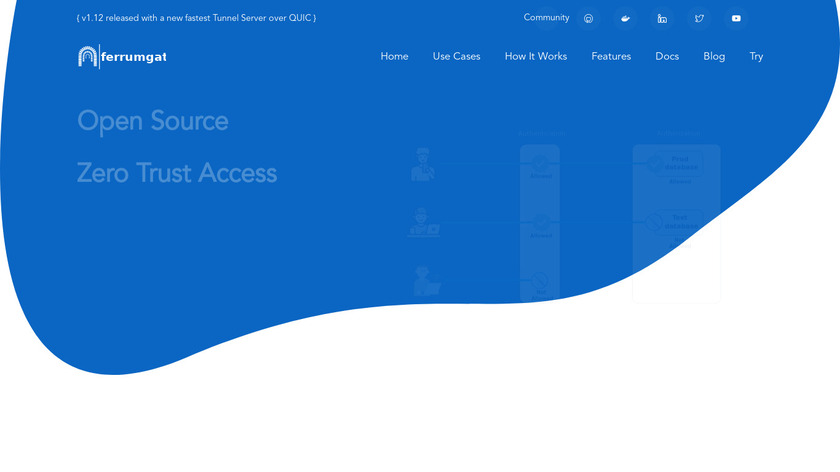This screenshot has width=840, height=472.
Task: Open the YouTube icon link
Action: pos(736,19)
